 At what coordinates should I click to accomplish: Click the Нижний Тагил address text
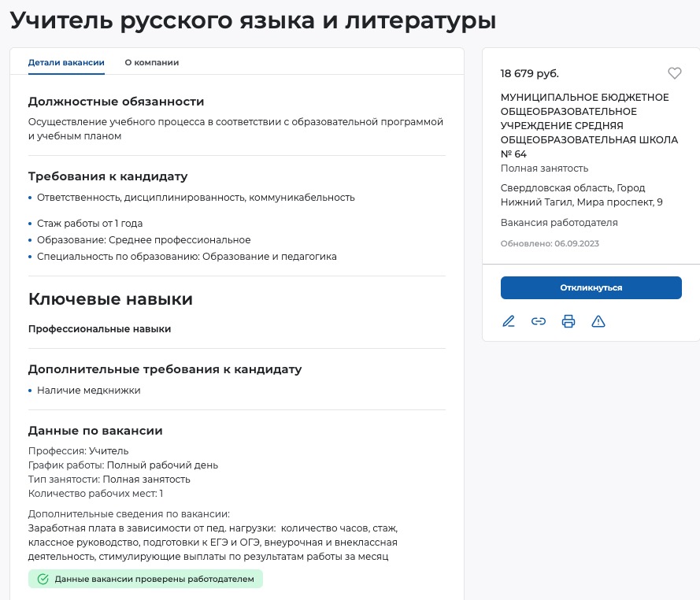click(x=581, y=195)
